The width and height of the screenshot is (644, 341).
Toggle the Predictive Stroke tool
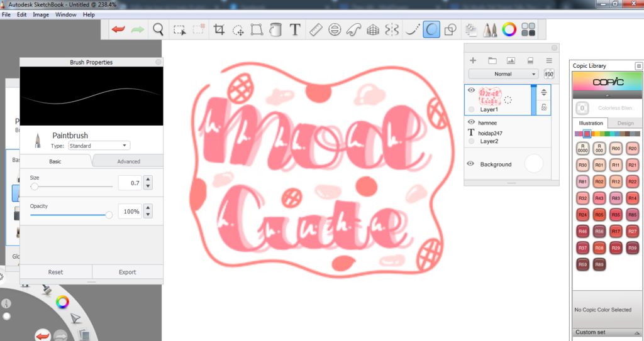[x=431, y=30]
